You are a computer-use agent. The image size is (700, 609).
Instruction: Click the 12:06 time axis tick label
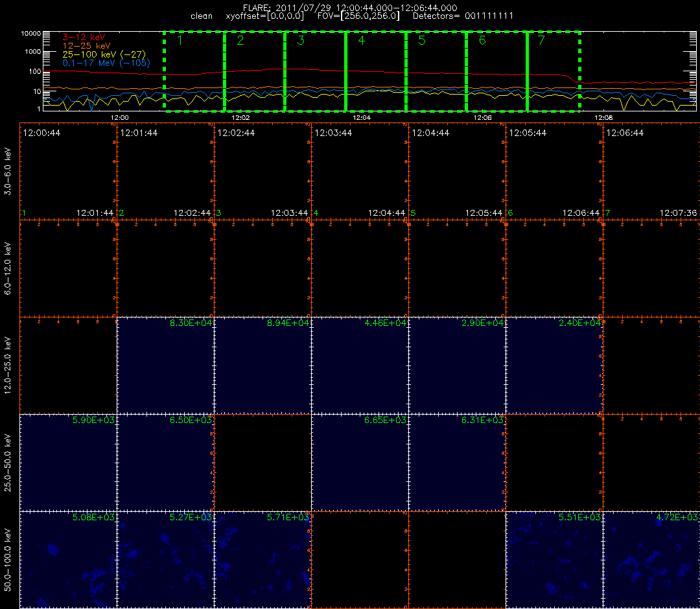click(x=483, y=118)
